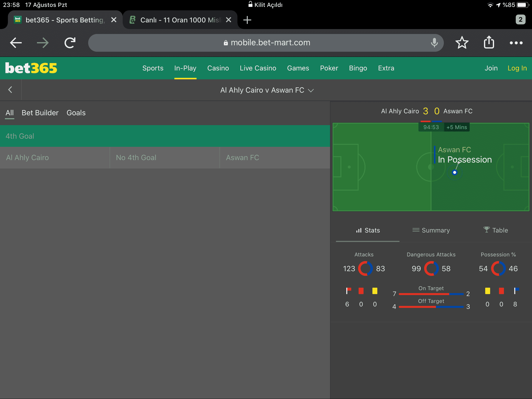Bookmark the page with the star icon
The width and height of the screenshot is (532, 399).
tap(462, 43)
